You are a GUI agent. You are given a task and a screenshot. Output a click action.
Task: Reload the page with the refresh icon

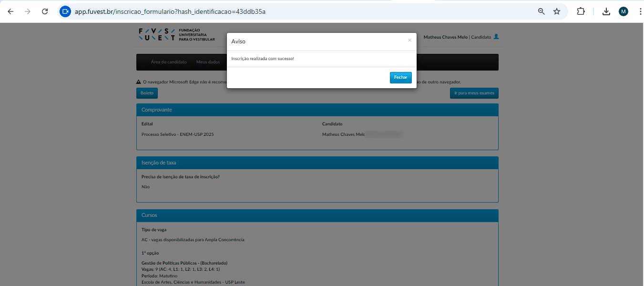click(x=45, y=11)
